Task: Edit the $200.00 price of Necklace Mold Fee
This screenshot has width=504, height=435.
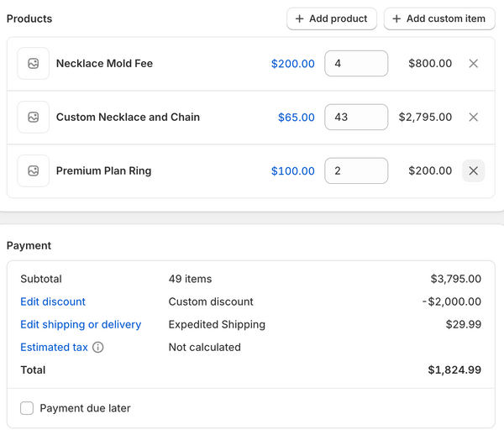Action: (293, 64)
